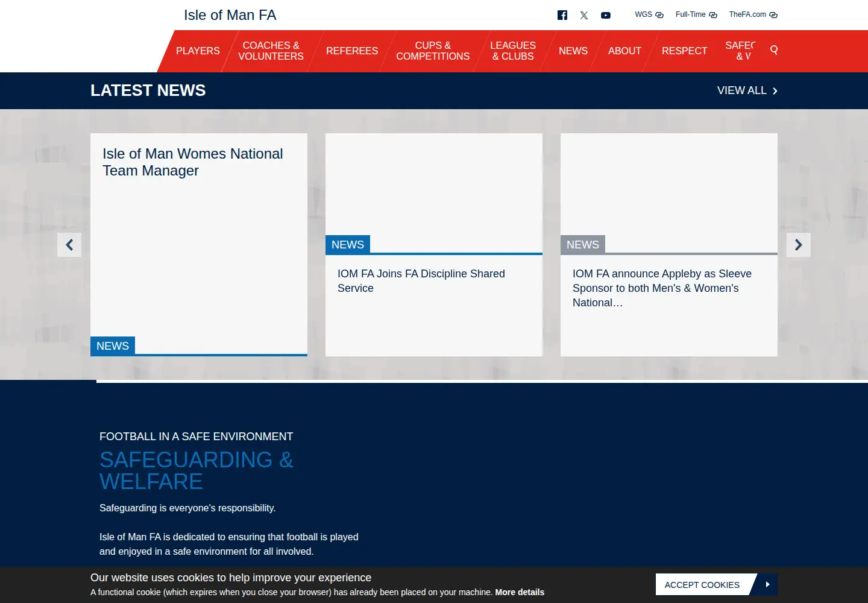Open FA Discipline Shared Service article

tap(421, 281)
